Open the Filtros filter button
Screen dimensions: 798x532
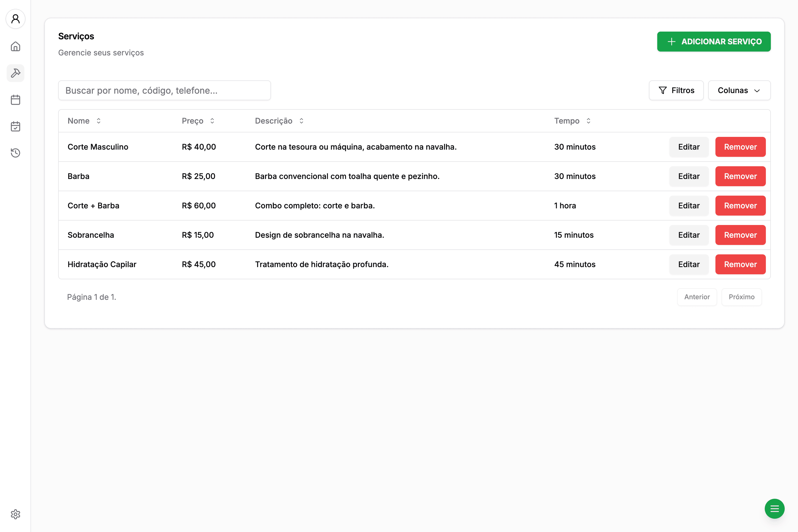click(x=676, y=90)
